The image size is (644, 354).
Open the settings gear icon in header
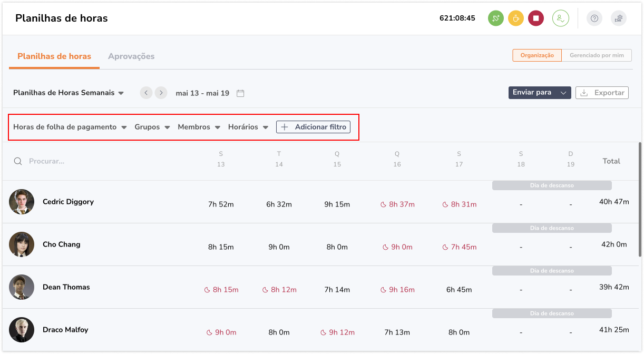point(619,18)
